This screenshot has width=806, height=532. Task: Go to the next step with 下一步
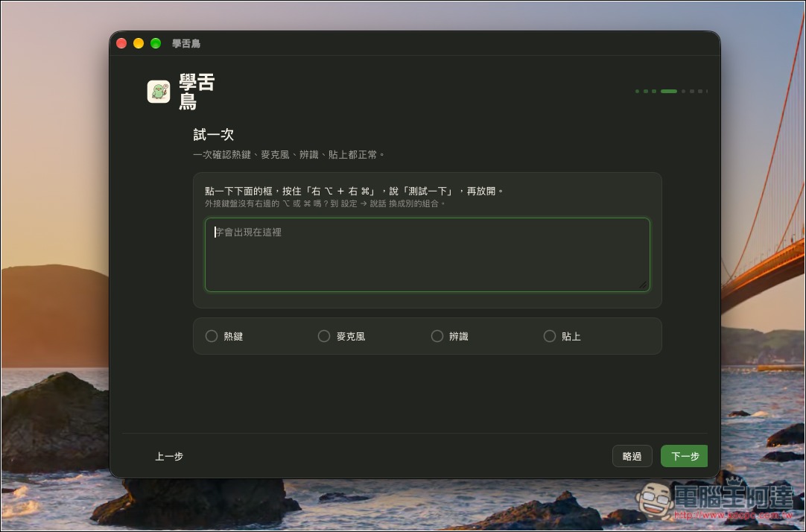pyautogui.click(x=684, y=456)
